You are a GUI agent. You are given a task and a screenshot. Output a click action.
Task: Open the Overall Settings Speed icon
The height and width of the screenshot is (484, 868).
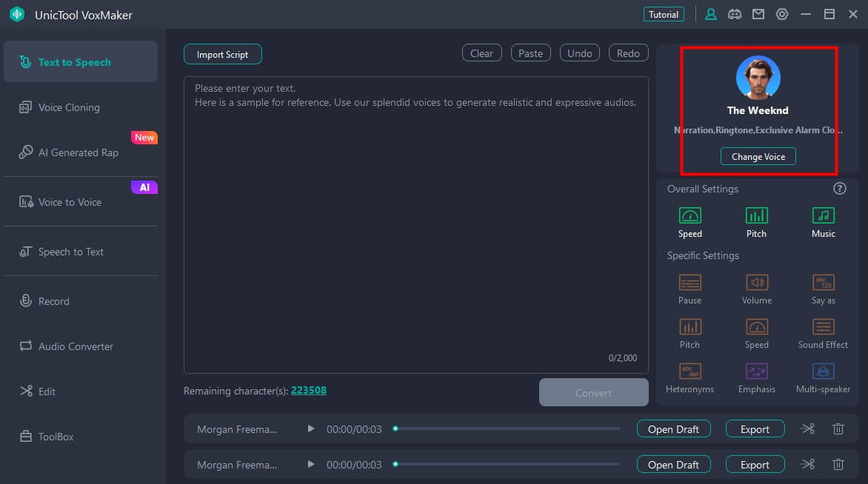pyautogui.click(x=690, y=216)
